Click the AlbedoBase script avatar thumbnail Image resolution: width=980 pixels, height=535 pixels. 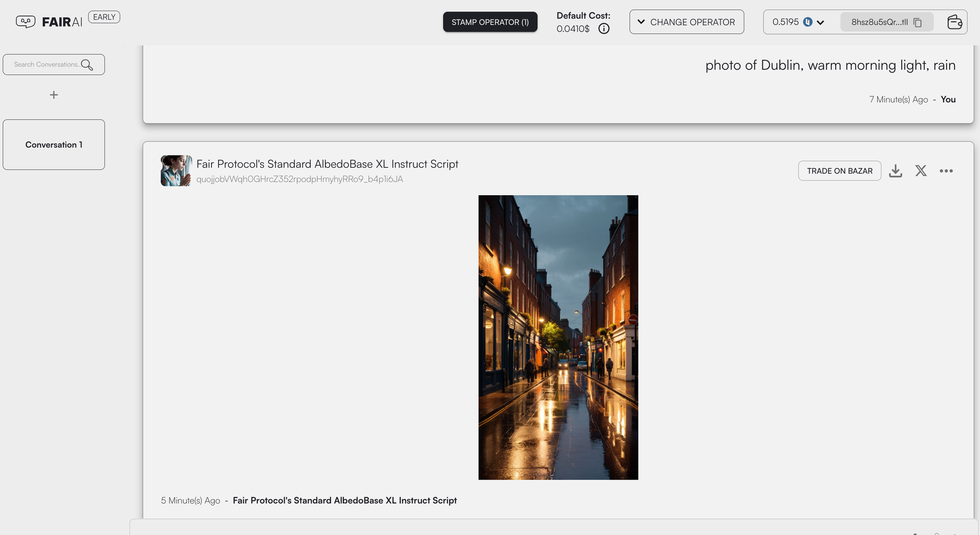[x=176, y=171]
